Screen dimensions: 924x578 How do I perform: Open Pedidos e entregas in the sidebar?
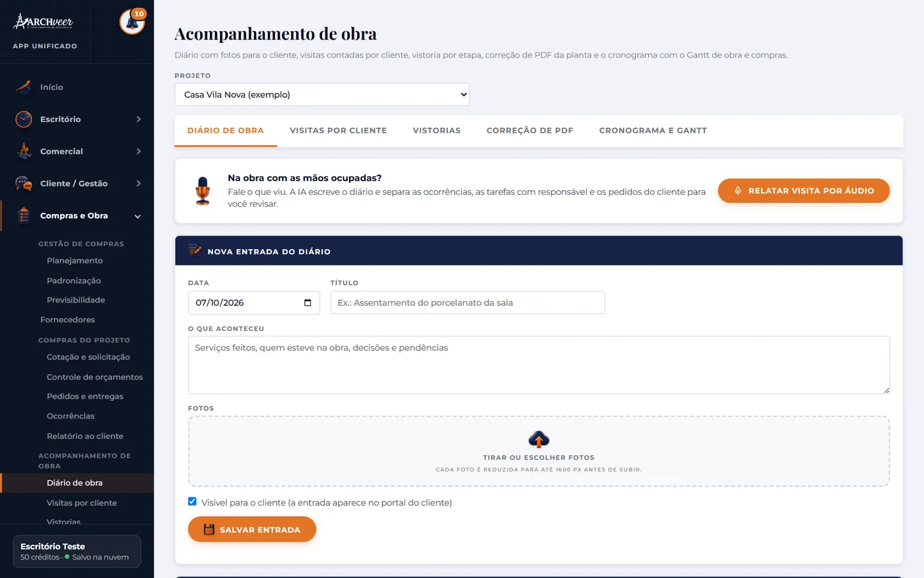pos(85,396)
